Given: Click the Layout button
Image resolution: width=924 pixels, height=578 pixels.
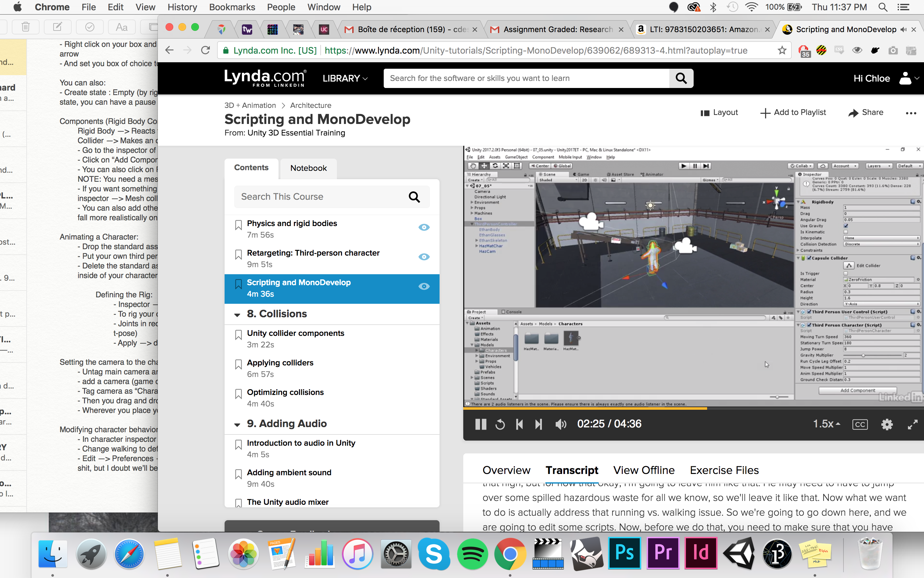Looking at the screenshot, I should coord(719,112).
